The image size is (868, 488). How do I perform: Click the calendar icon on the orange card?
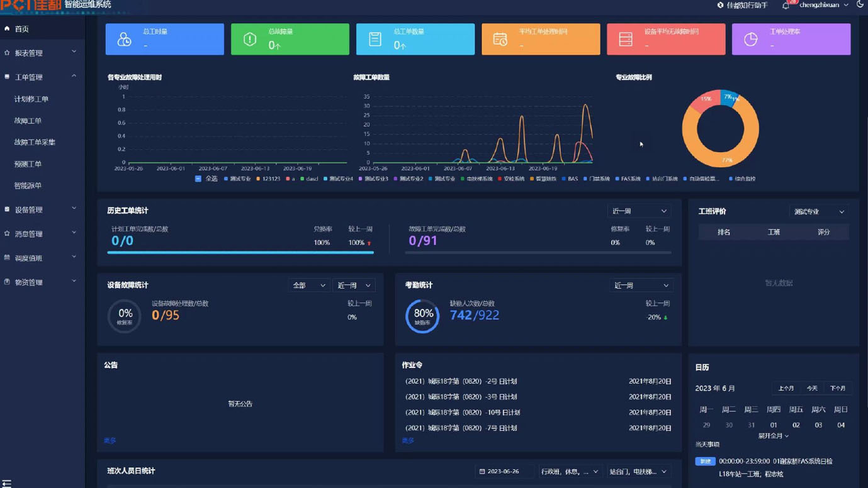click(500, 39)
